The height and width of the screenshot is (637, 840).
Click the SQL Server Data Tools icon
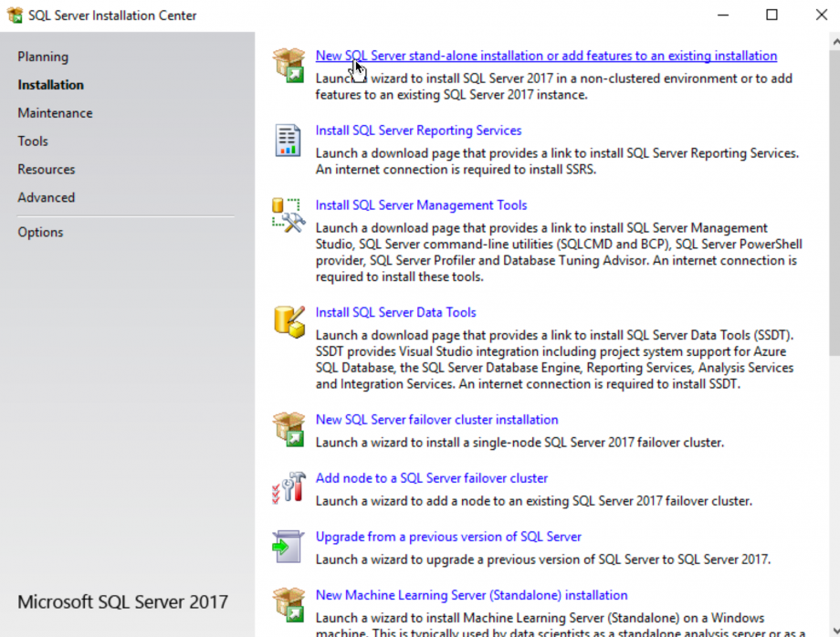(288, 321)
